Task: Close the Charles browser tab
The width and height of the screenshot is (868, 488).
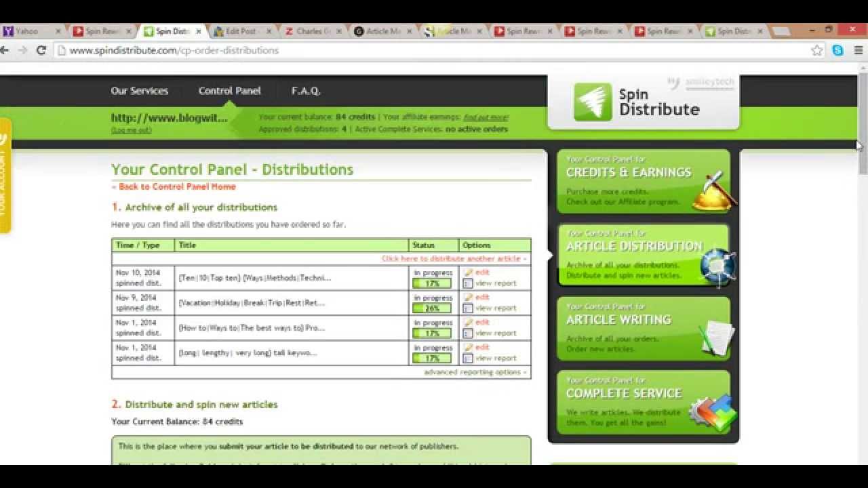Action: [339, 31]
